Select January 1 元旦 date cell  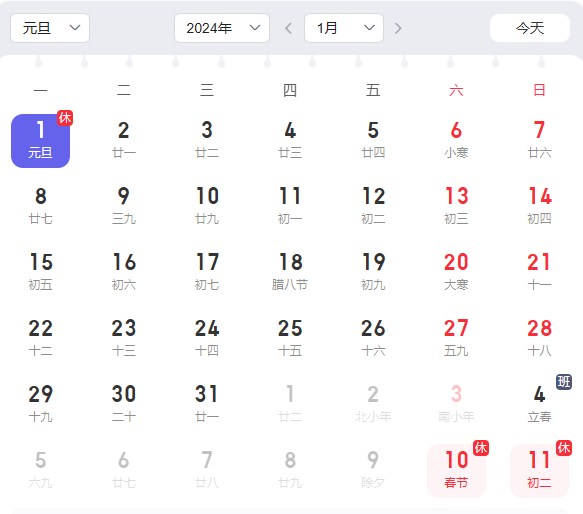click(41, 141)
